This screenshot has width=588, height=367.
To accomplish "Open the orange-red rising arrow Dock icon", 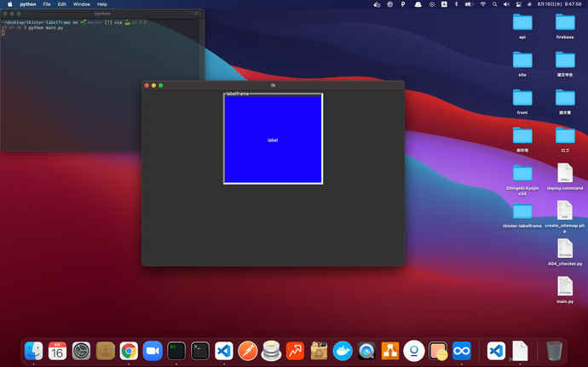I will coord(295,352).
